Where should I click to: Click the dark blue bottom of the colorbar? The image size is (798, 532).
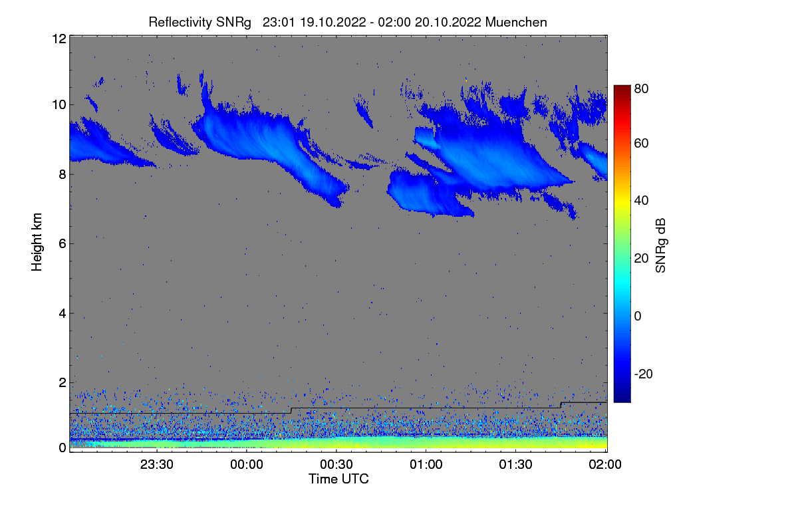(x=621, y=396)
